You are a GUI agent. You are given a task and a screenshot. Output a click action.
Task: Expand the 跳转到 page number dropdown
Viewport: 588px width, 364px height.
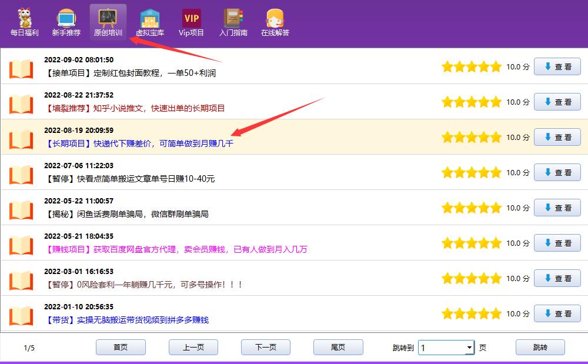pyautogui.click(x=469, y=348)
